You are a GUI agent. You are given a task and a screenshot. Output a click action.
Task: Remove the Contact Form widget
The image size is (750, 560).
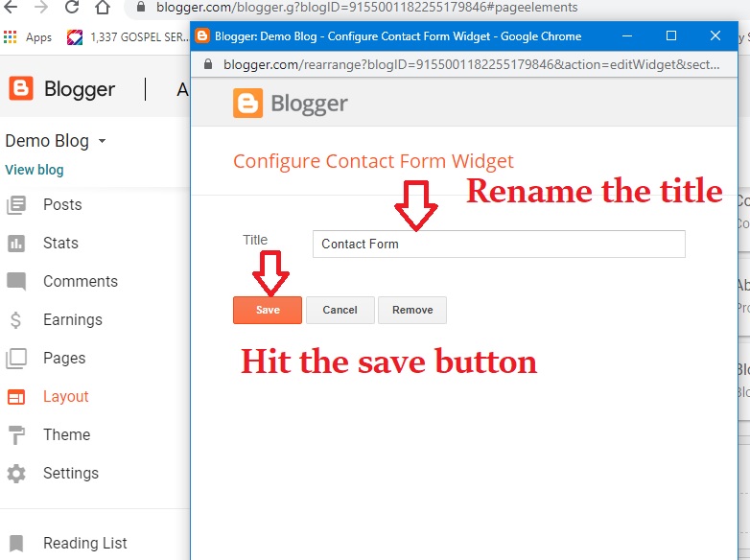click(x=412, y=310)
